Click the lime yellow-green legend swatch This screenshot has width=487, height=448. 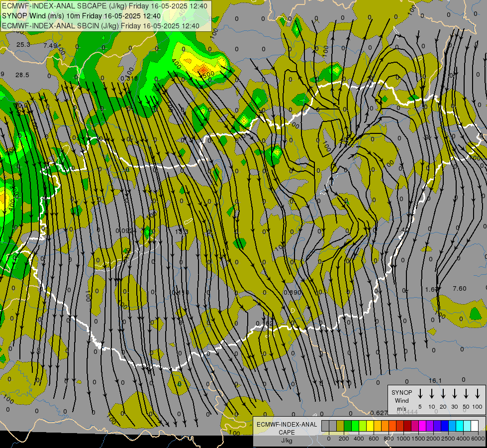click(x=363, y=426)
